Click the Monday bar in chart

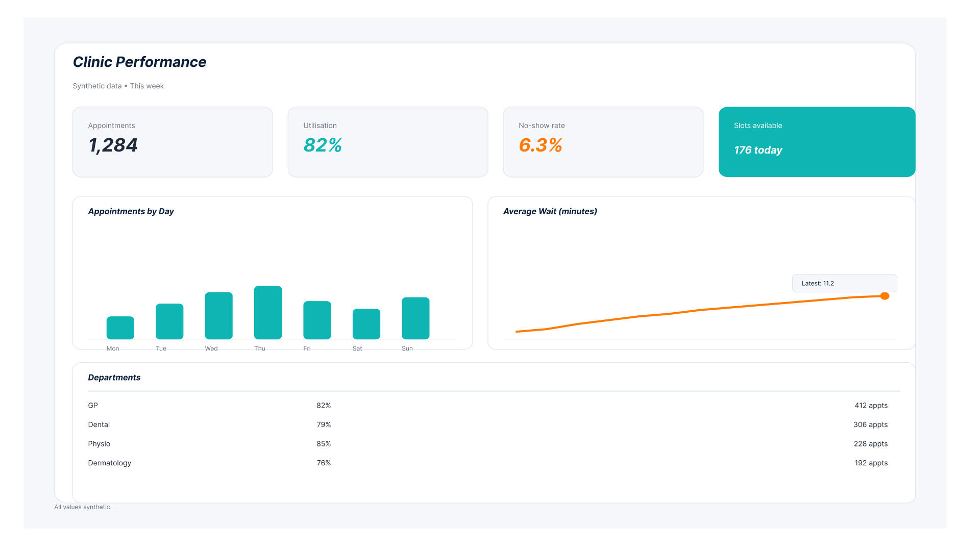(x=120, y=328)
